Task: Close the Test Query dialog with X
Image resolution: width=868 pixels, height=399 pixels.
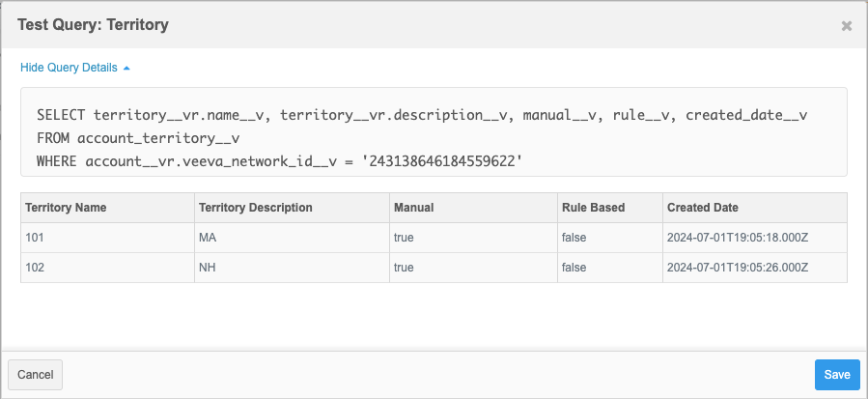Action: [x=846, y=26]
